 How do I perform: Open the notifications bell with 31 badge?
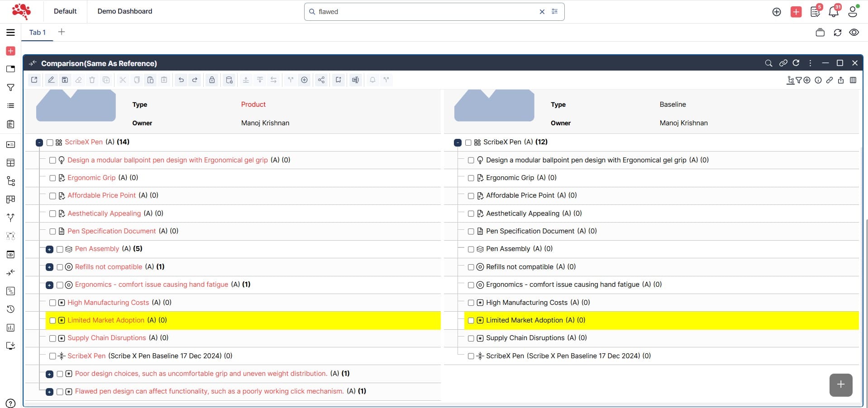tap(833, 12)
